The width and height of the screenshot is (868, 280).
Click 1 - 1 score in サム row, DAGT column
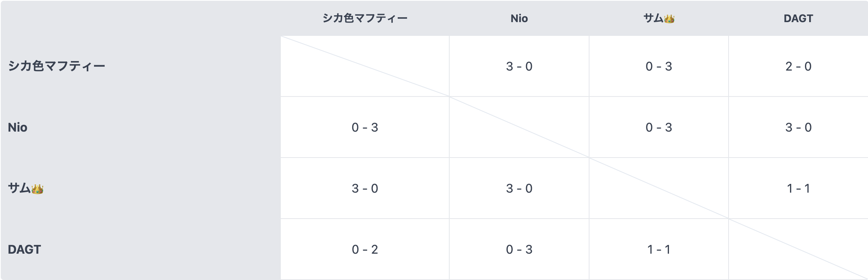coord(798,188)
